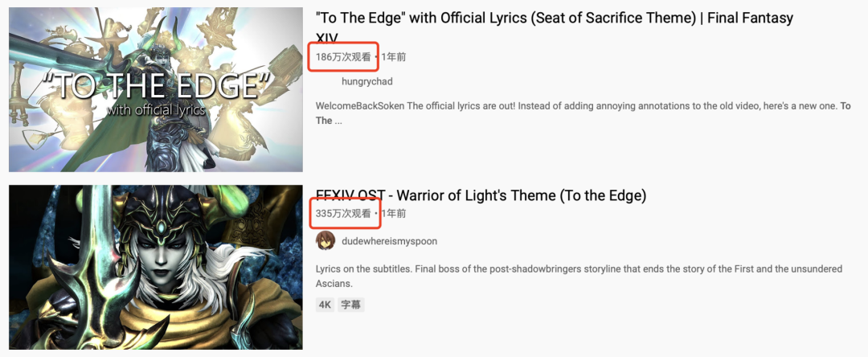Click the 335万次观看 view count

[x=343, y=213]
